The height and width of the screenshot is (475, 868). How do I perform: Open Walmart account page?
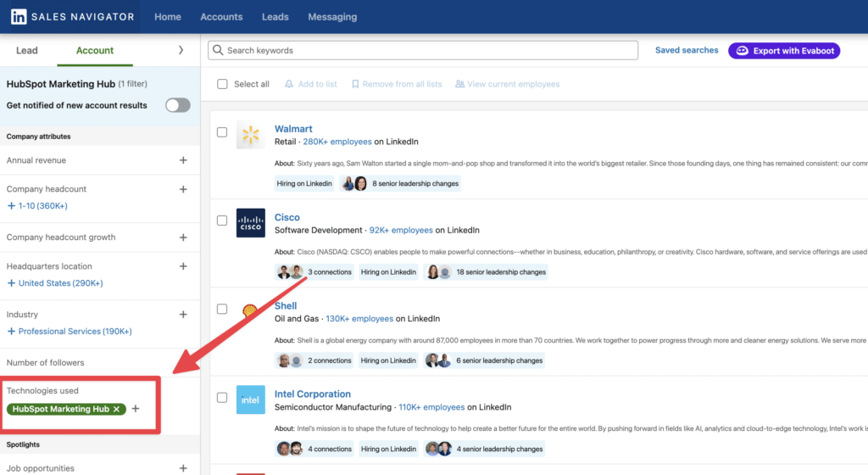click(293, 129)
